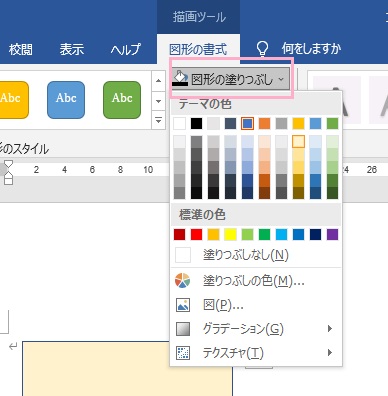The width and height of the screenshot is (388, 396).
Task: Switch to the 表示 ribbon tab
Action: 71,50
